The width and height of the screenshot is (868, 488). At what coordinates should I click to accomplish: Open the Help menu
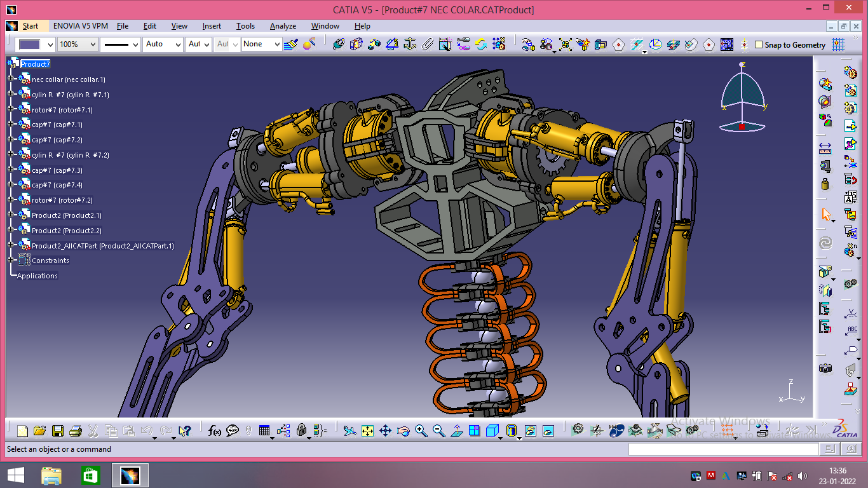pos(362,26)
